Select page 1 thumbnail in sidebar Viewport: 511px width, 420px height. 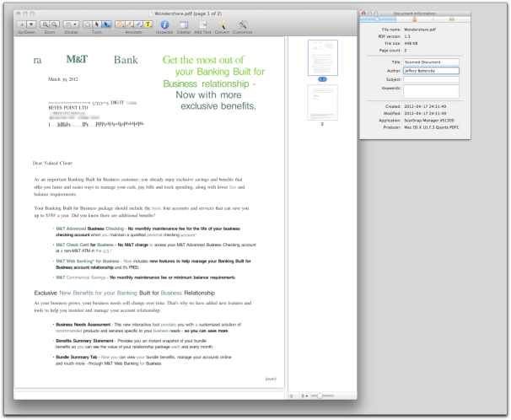point(323,57)
